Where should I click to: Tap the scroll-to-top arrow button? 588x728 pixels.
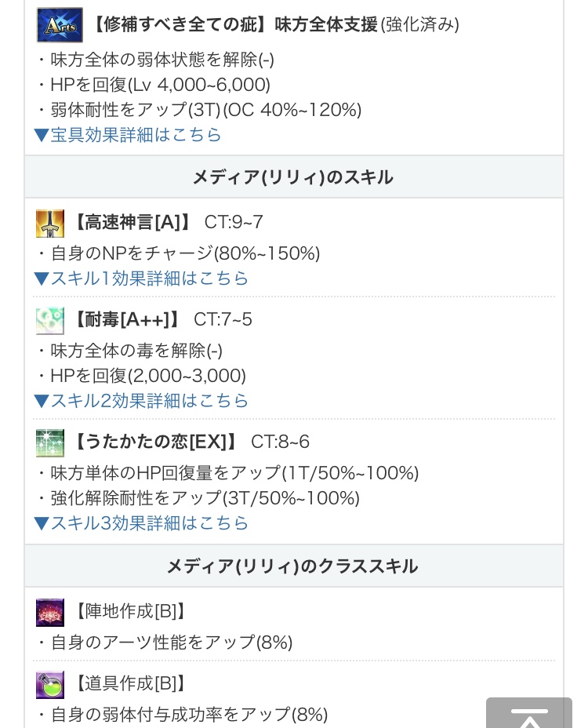coord(528,715)
